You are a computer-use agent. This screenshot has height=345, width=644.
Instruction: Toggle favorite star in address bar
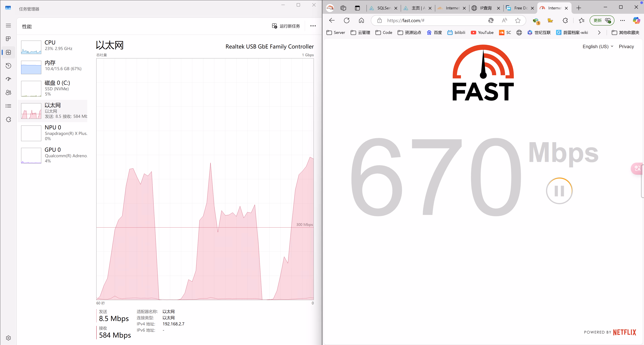[518, 20]
